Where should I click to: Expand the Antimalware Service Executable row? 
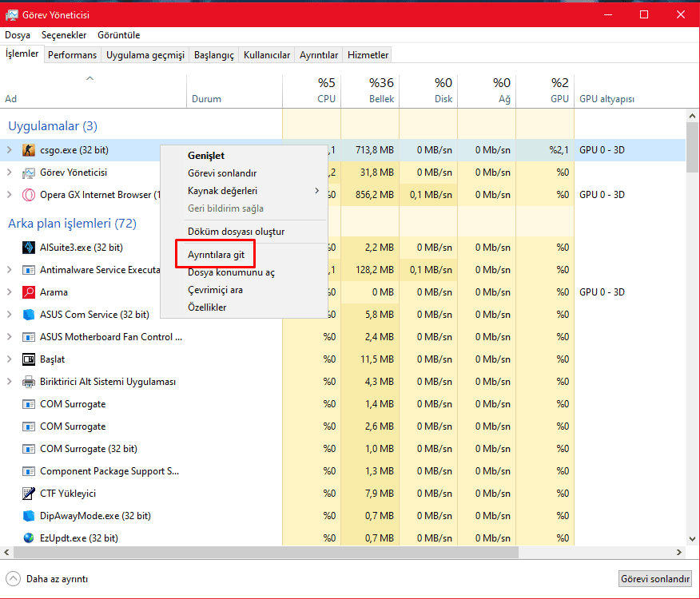click(10, 270)
